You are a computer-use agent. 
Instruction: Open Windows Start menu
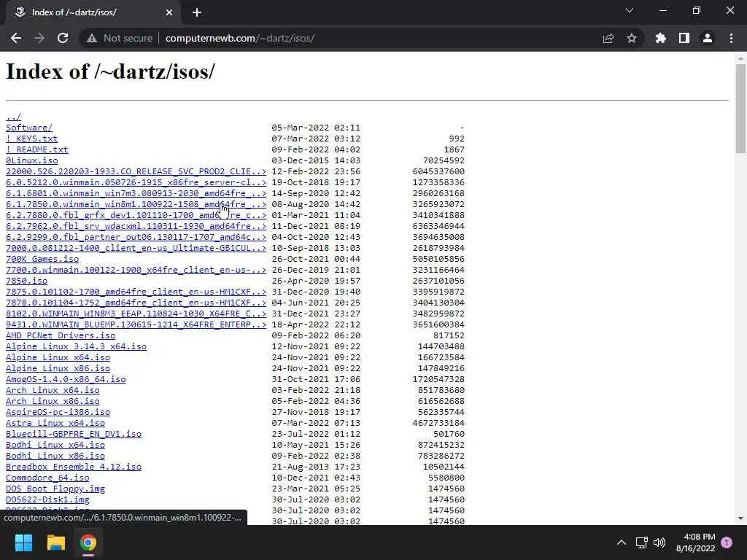coord(23,542)
